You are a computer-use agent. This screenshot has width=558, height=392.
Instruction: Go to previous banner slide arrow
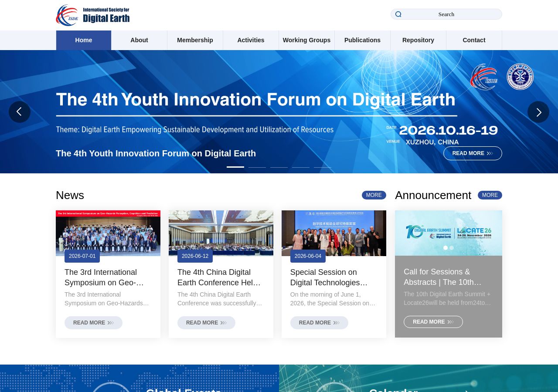[20, 112]
